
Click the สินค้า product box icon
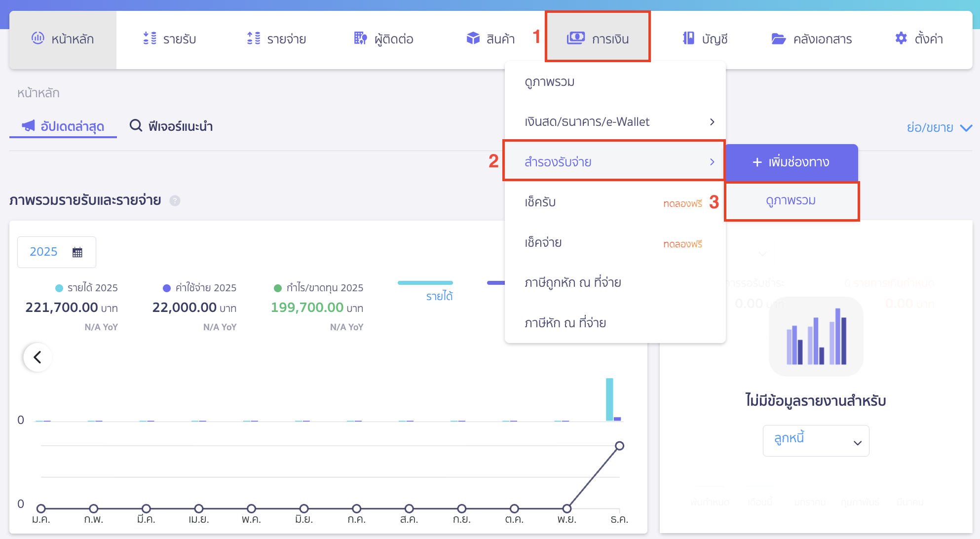click(x=473, y=38)
